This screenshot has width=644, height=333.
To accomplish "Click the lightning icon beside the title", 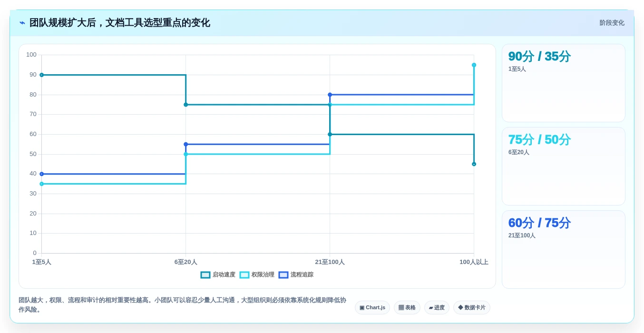I will [x=22, y=23].
